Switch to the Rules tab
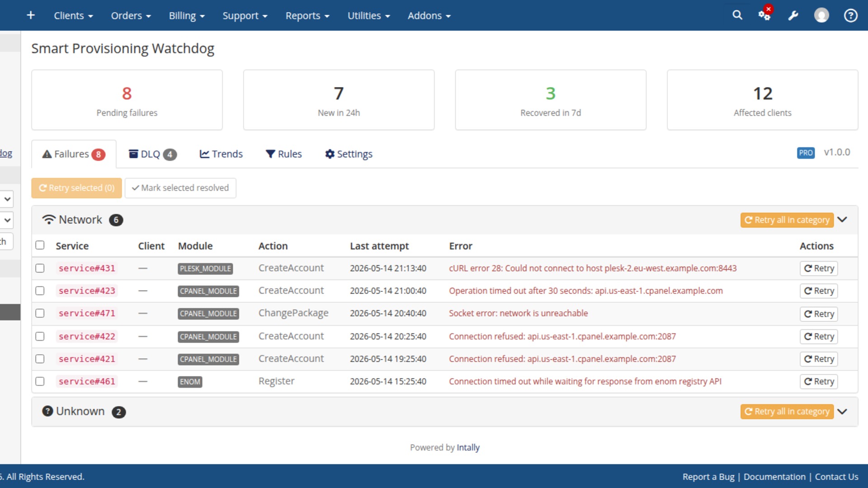Image resolution: width=868 pixels, height=488 pixels. point(283,154)
